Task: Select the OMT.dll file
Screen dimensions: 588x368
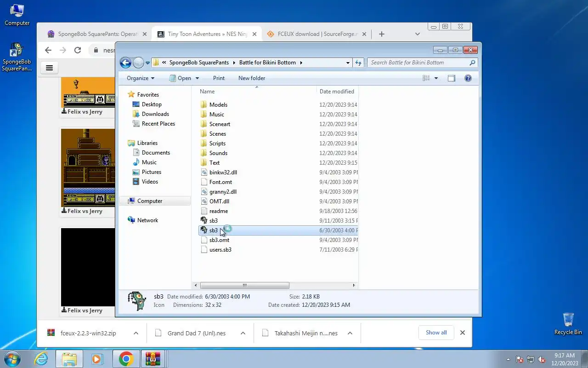Action: coord(219,201)
